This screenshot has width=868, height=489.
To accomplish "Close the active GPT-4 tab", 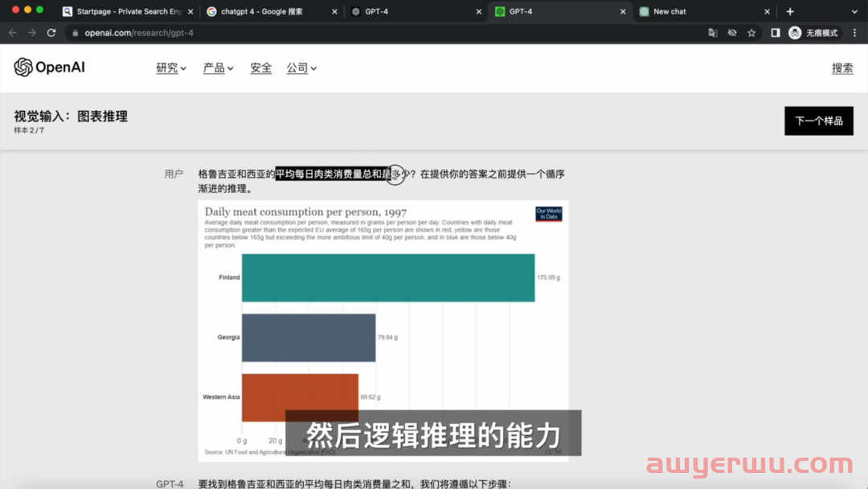I will click(x=623, y=11).
